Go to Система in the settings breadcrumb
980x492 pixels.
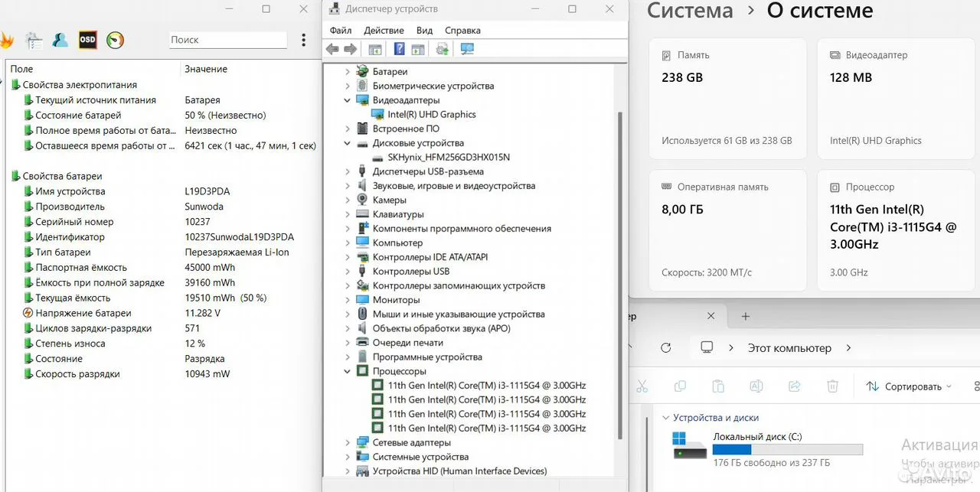[x=690, y=11]
